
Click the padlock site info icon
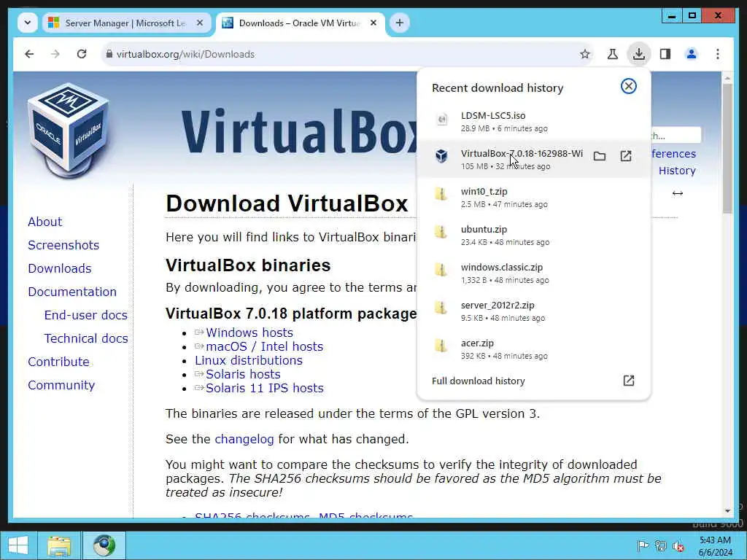pos(109,54)
